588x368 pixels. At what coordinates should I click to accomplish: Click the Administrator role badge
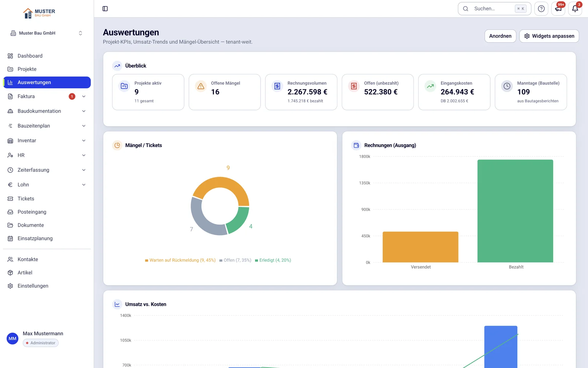41,343
